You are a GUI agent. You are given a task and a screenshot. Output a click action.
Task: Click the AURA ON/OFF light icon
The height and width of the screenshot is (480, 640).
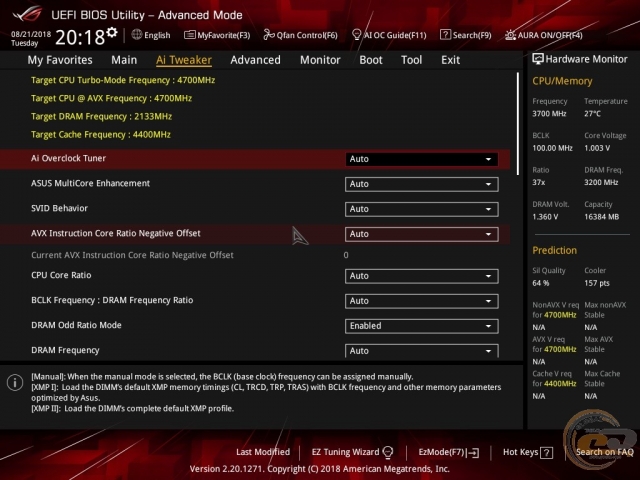click(x=510, y=35)
